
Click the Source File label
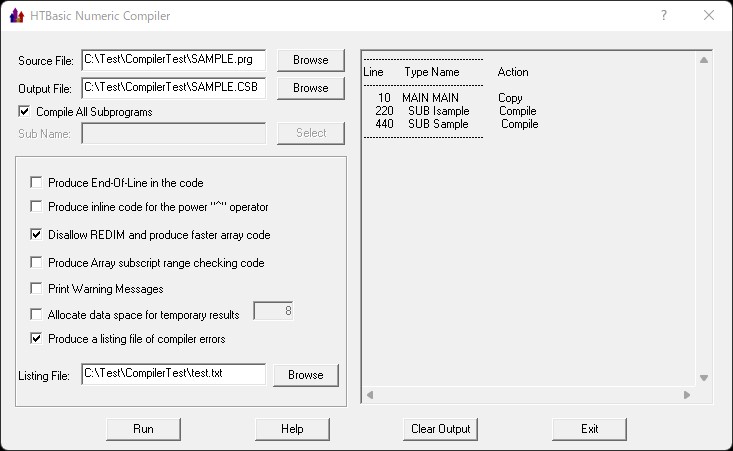pyautogui.click(x=46, y=61)
